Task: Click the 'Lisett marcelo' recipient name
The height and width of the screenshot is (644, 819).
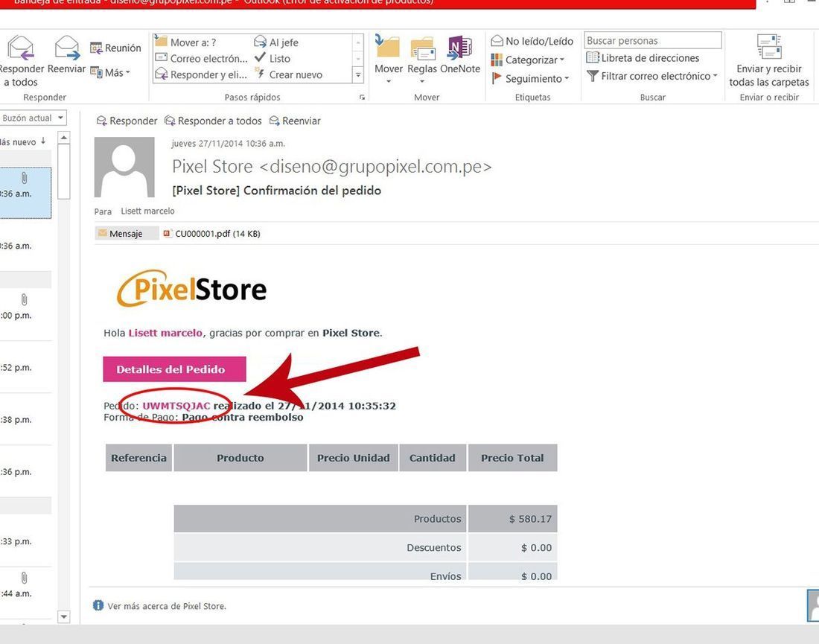Action: [x=148, y=211]
